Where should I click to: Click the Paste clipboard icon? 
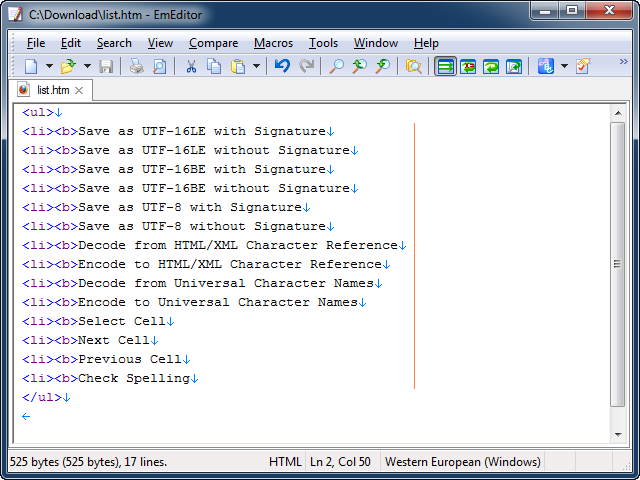238,66
